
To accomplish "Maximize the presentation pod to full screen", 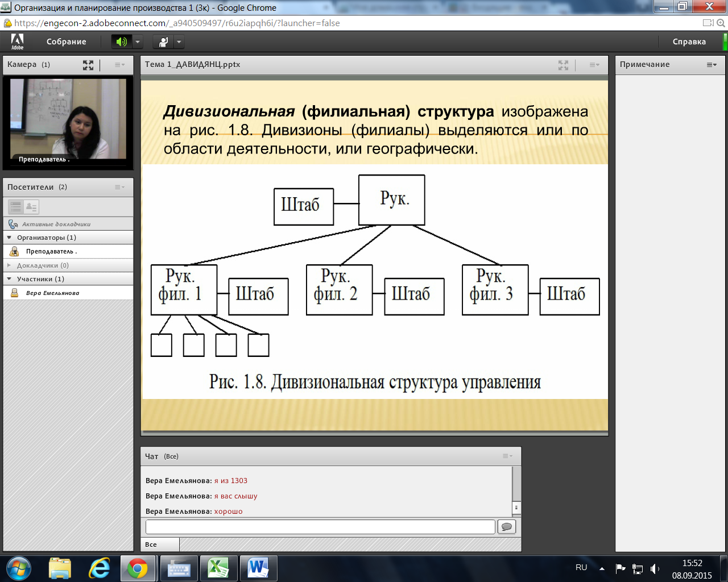I will click(564, 65).
